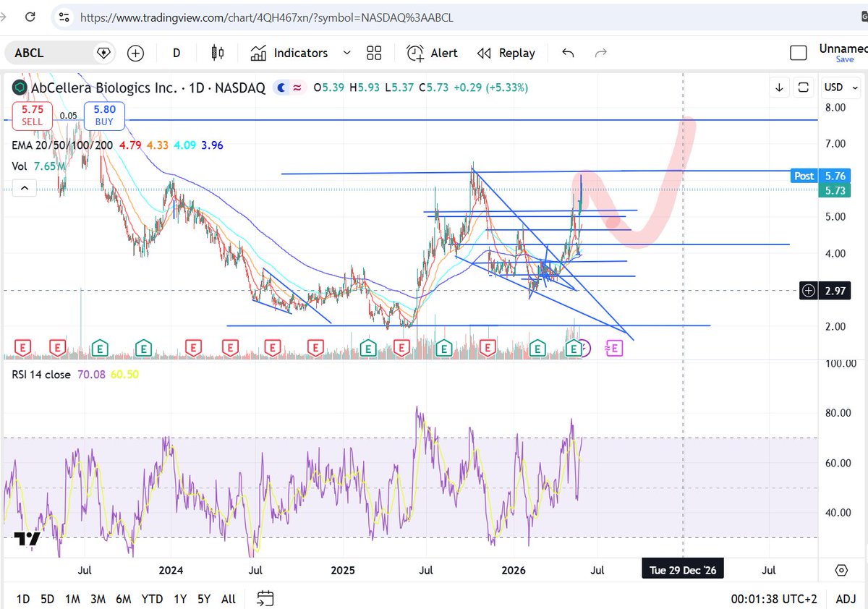Image resolution: width=868 pixels, height=609 pixels.
Task: Open the candlestick chart type menu
Action: (x=217, y=53)
